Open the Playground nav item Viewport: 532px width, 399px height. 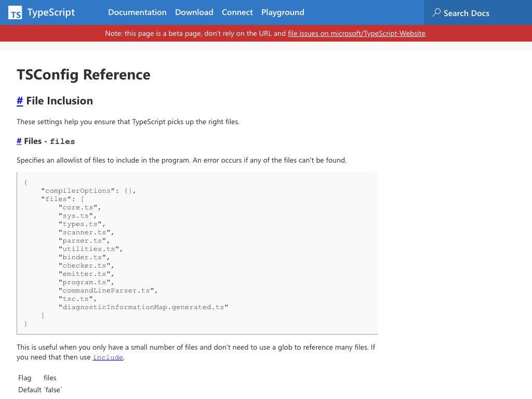(x=283, y=12)
